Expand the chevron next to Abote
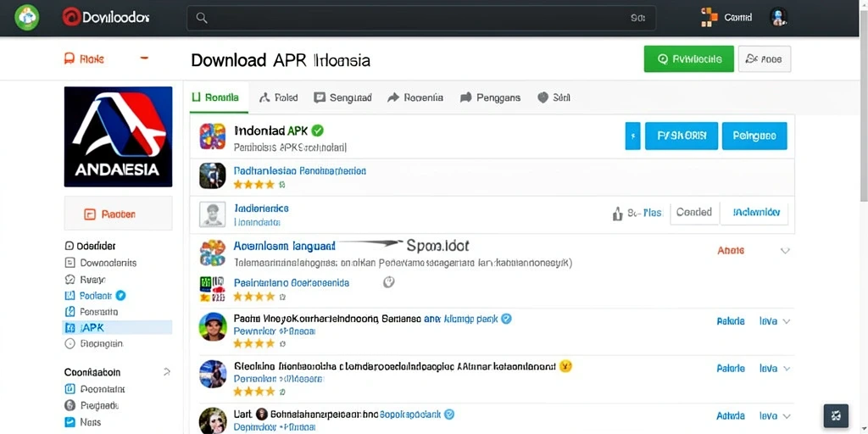 pos(785,251)
